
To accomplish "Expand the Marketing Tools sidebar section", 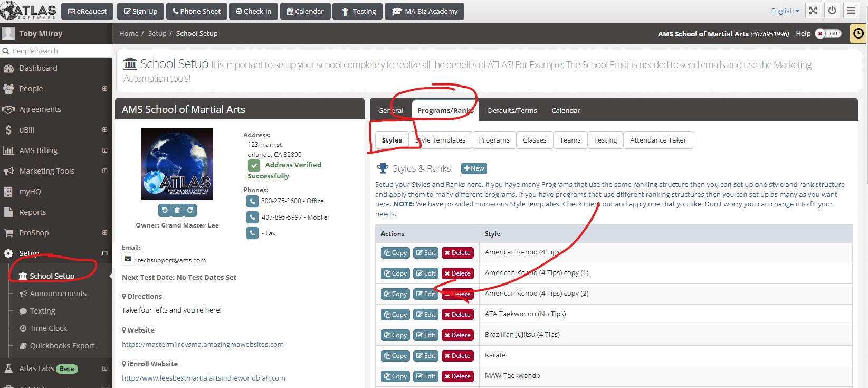I will click(x=104, y=171).
